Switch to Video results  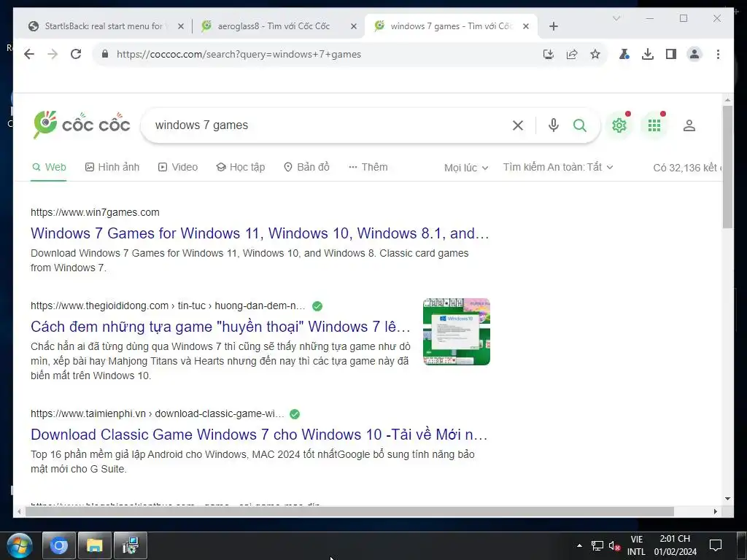click(x=178, y=167)
